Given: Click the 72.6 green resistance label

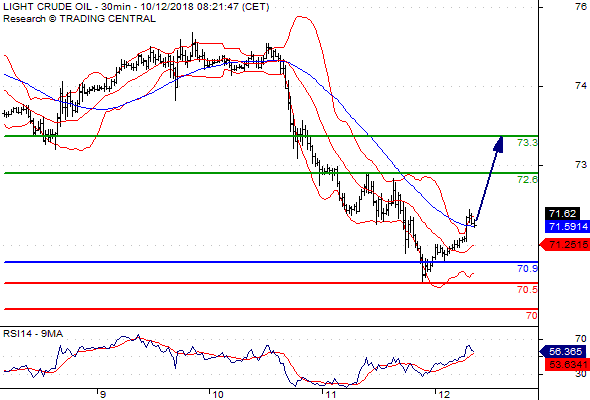Looking at the screenshot, I should point(527,179).
